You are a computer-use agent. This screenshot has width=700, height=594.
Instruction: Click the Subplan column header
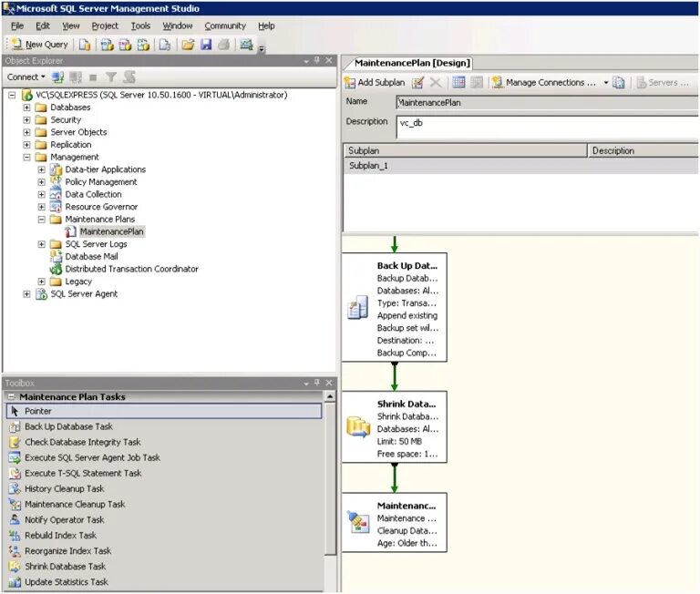click(x=465, y=151)
